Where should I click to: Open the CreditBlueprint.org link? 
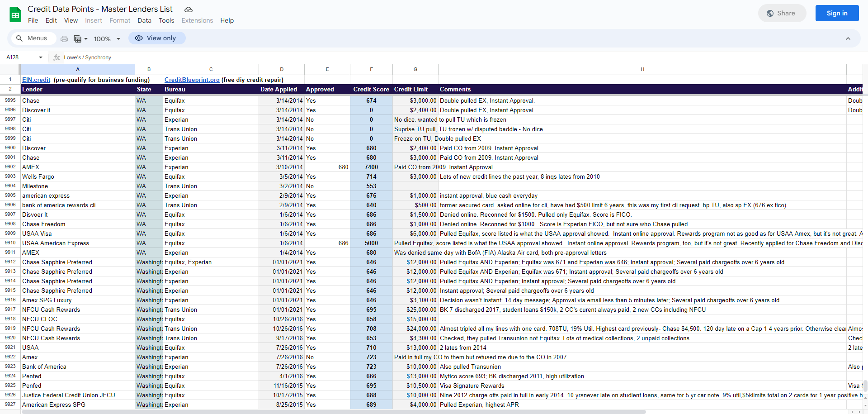192,80
